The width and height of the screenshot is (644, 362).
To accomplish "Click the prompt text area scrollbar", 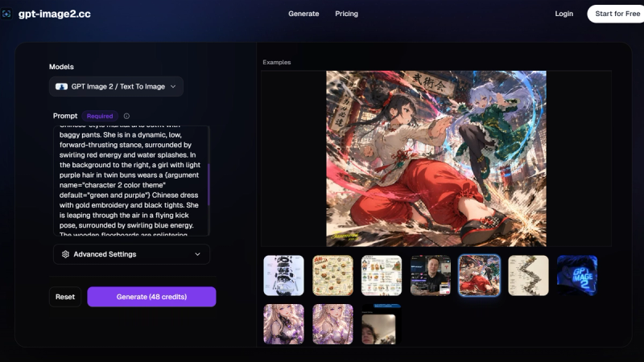I will [208, 185].
